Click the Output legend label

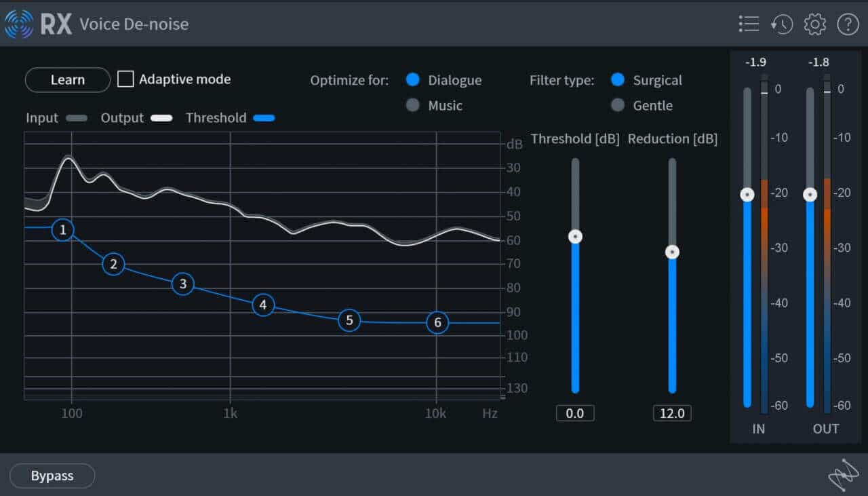coord(122,118)
